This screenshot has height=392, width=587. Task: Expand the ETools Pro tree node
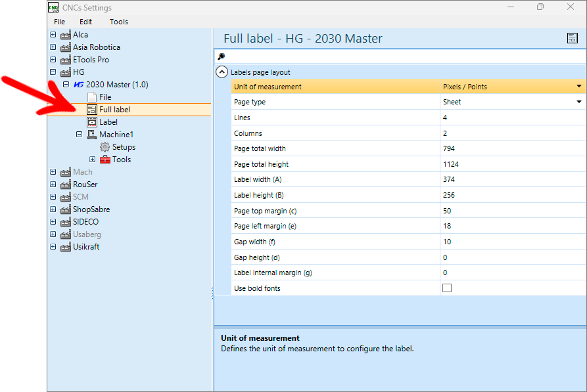(x=53, y=60)
